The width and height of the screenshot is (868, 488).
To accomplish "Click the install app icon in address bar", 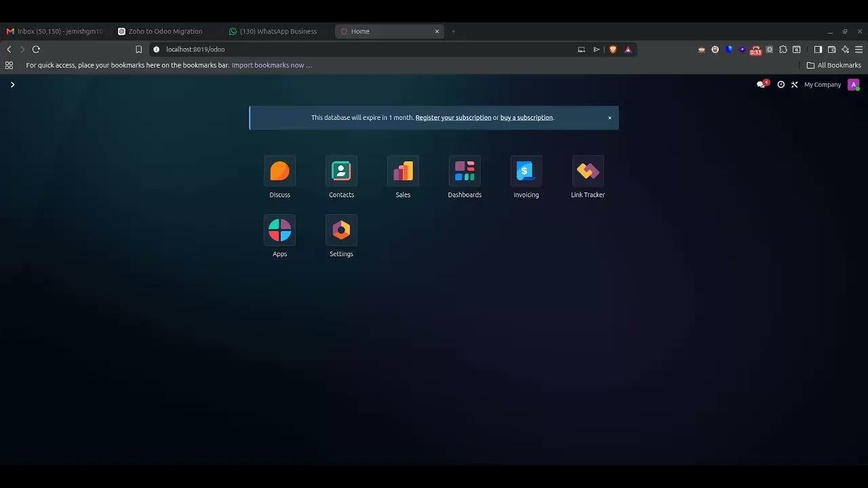I will tap(581, 49).
